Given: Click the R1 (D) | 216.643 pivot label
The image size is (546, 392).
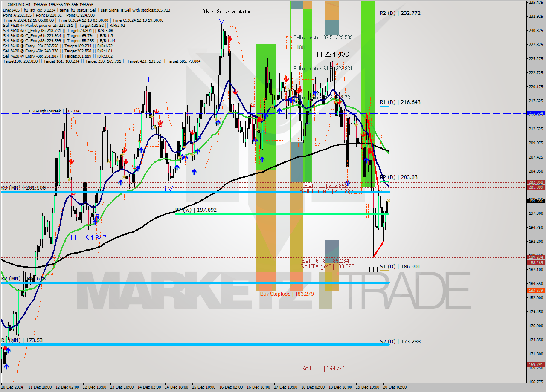Looking at the screenshot, I should (400, 102).
